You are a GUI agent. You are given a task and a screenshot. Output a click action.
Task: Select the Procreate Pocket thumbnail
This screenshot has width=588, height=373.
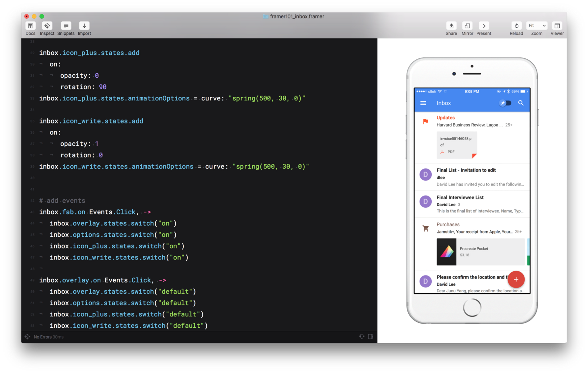(446, 252)
